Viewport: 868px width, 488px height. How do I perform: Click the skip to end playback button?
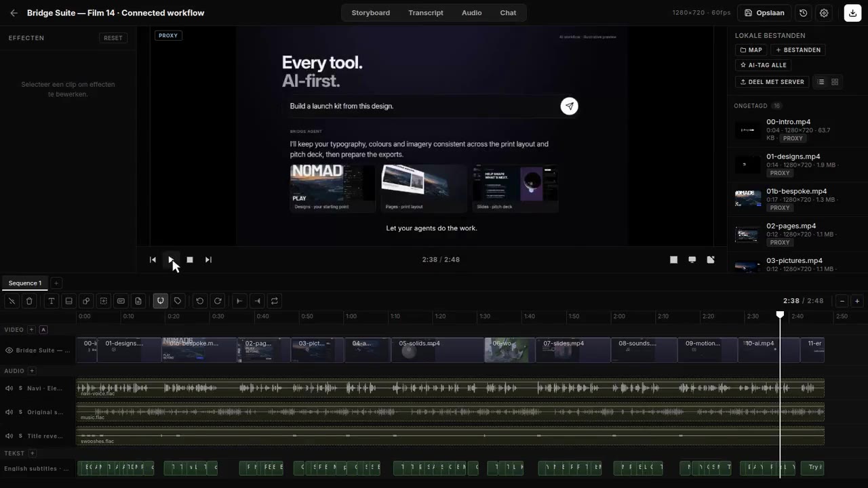[x=208, y=260]
